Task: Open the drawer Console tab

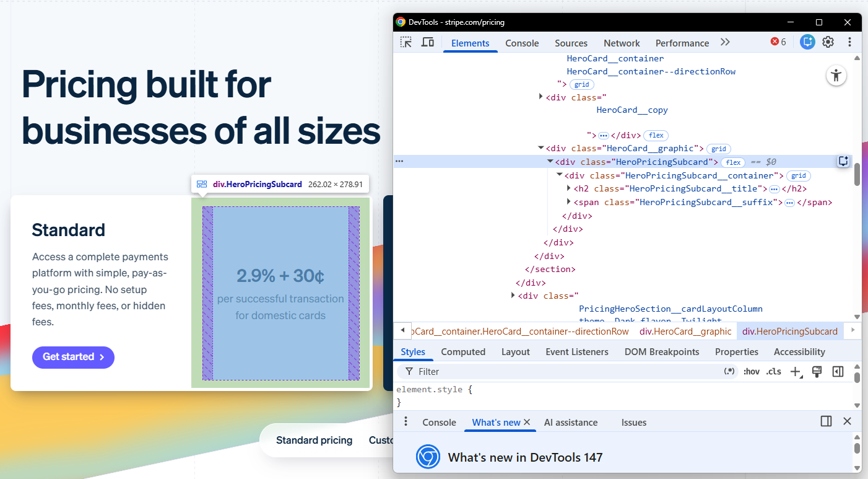Action: click(439, 422)
